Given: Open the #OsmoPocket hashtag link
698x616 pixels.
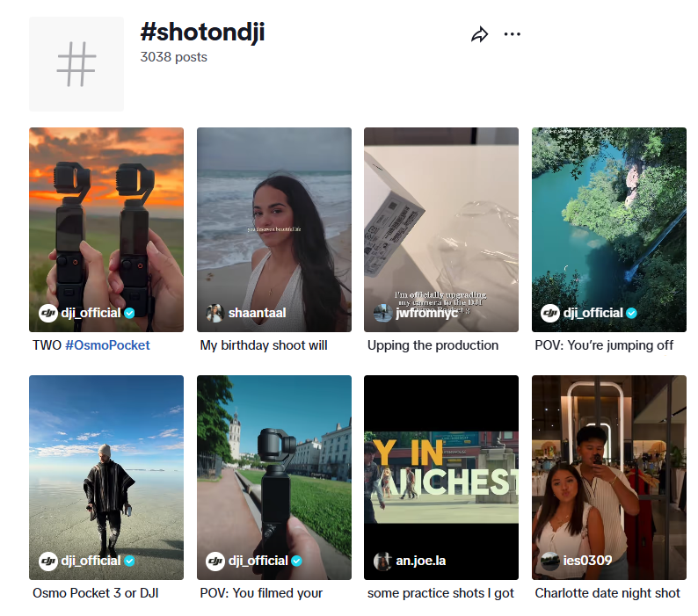Looking at the screenshot, I should 107,345.
